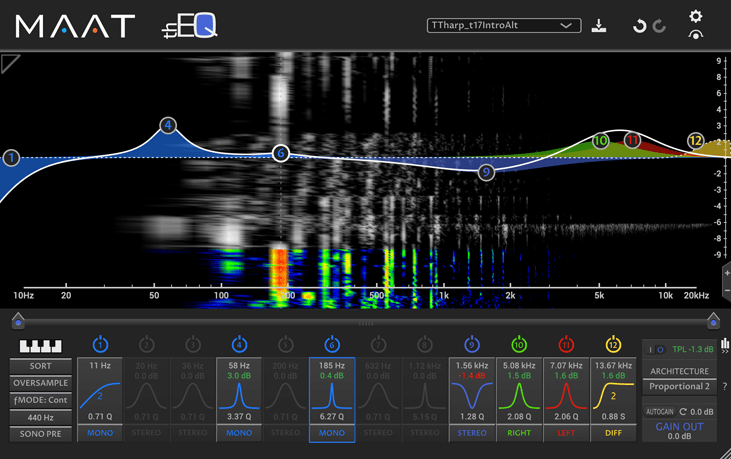Click the right range slider handle
Image resolution: width=731 pixels, height=459 pixels.
click(x=713, y=321)
